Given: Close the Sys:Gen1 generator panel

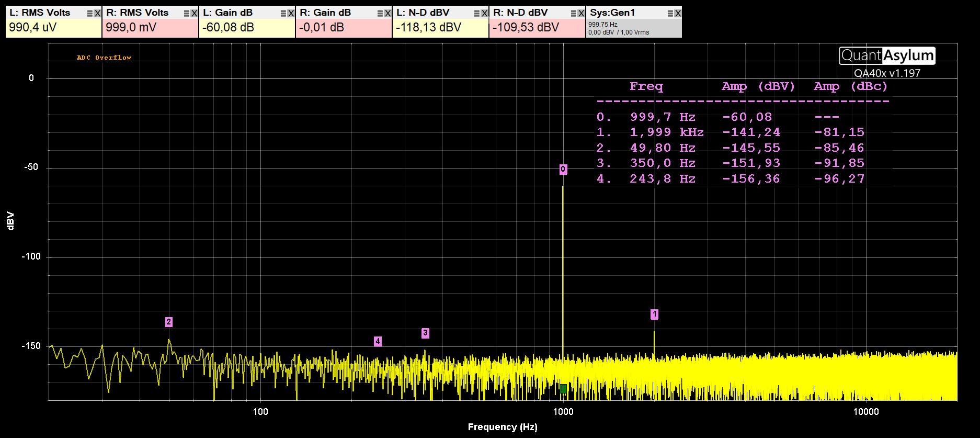Looking at the screenshot, I should click(x=678, y=13).
